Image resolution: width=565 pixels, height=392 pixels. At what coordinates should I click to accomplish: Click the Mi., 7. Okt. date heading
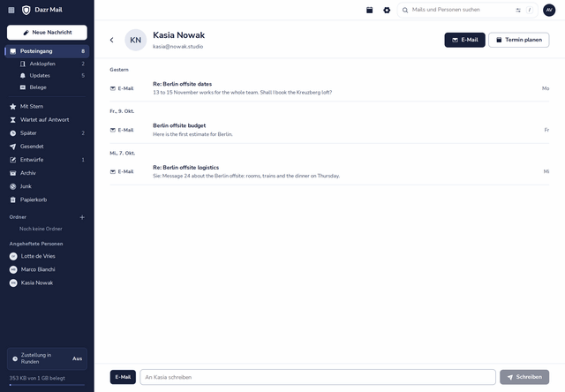122,153
